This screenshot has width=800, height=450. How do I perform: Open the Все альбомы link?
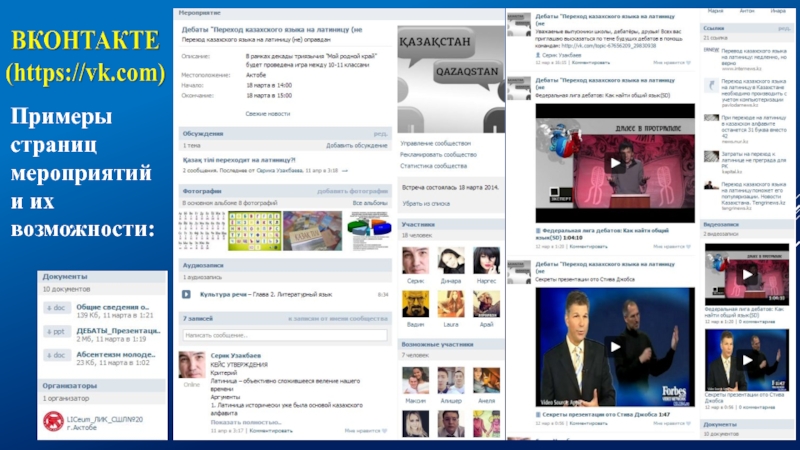[x=370, y=203]
